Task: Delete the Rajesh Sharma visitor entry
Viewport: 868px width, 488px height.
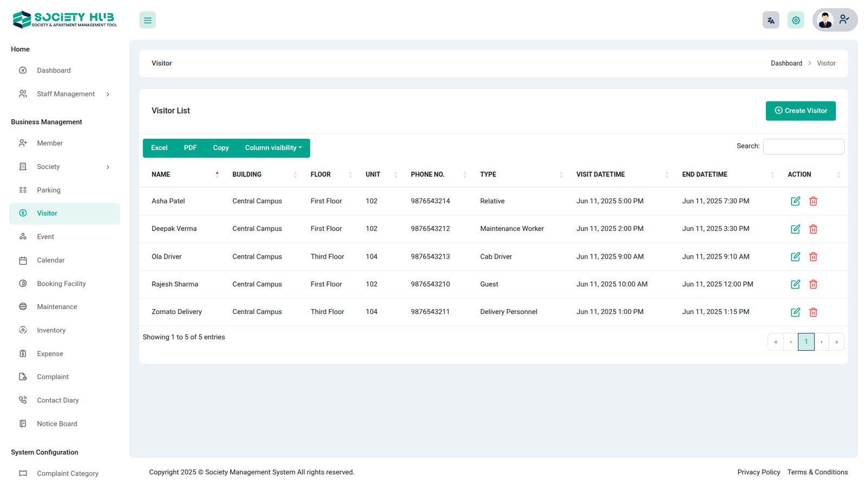Action: click(813, 285)
